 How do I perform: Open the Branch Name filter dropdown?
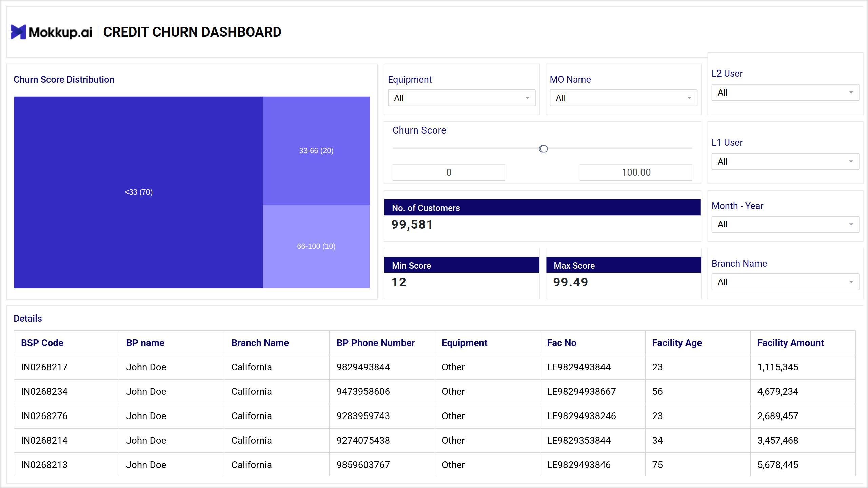point(785,282)
